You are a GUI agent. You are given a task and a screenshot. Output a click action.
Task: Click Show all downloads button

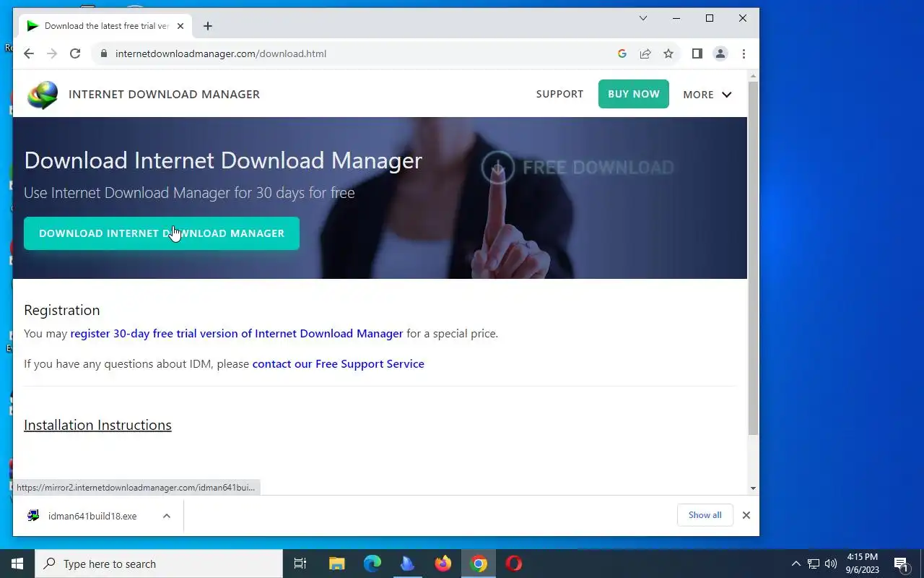(705, 515)
